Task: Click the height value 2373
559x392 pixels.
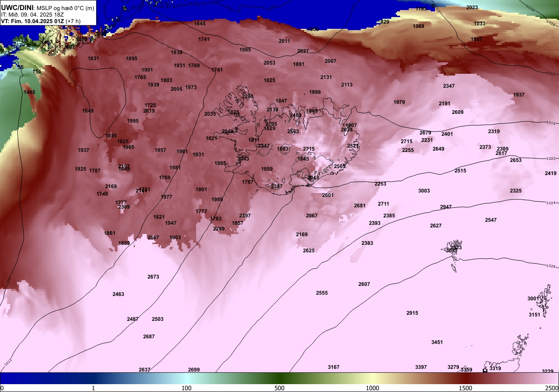Action: click(x=485, y=147)
